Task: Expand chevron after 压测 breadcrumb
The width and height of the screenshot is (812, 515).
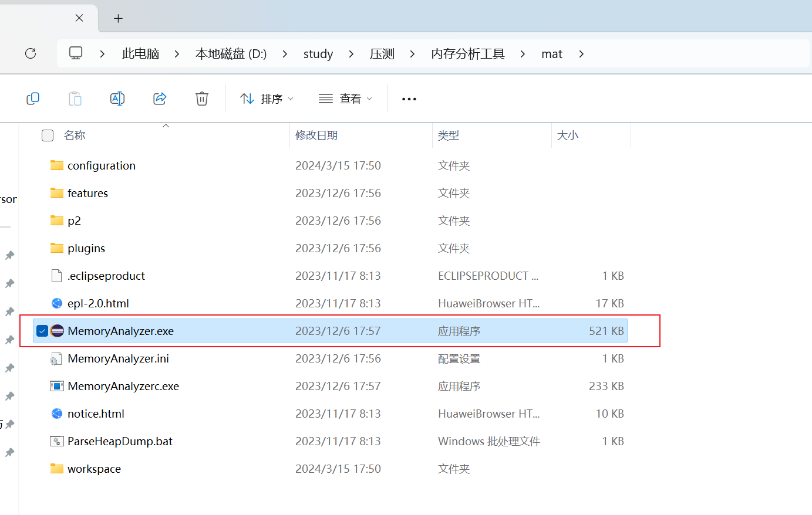Action: pos(412,54)
